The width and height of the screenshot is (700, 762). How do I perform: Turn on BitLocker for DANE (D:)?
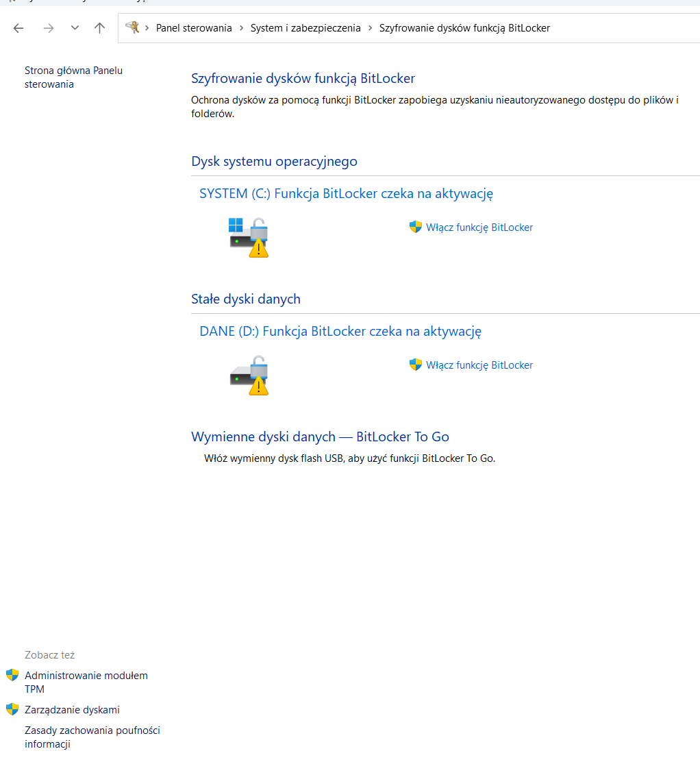point(479,365)
